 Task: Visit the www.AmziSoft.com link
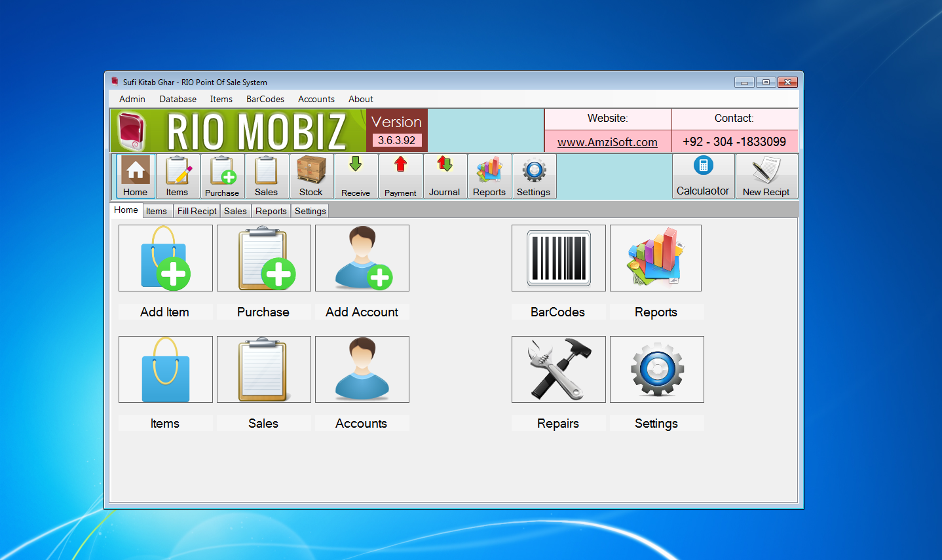pyautogui.click(x=607, y=141)
